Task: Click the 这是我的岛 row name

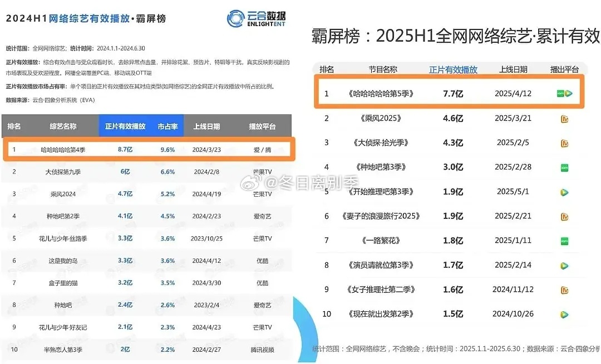Action: point(63,261)
